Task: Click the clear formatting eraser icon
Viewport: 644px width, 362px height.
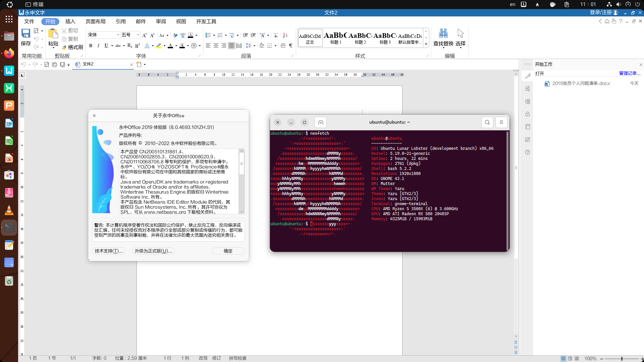Action: click(x=175, y=35)
